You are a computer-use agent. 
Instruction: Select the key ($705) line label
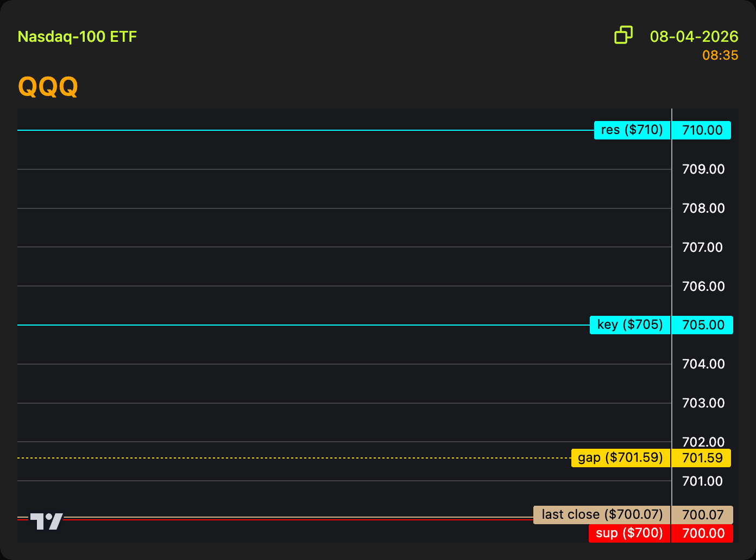[x=630, y=325]
